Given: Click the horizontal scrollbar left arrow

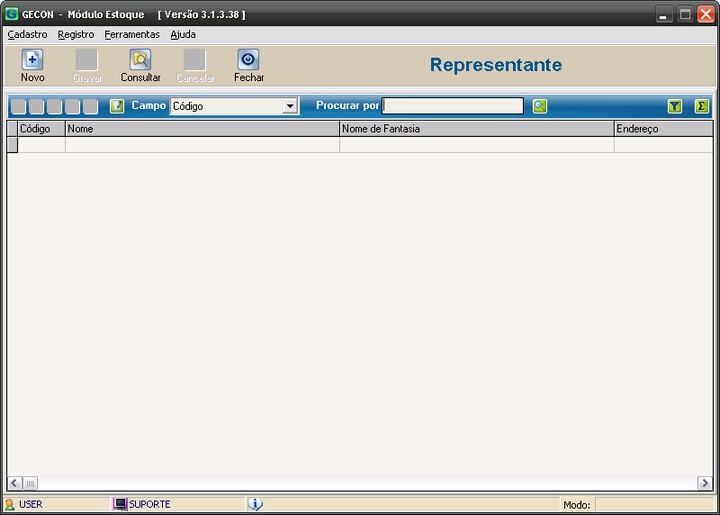Looking at the screenshot, I should click(x=14, y=483).
